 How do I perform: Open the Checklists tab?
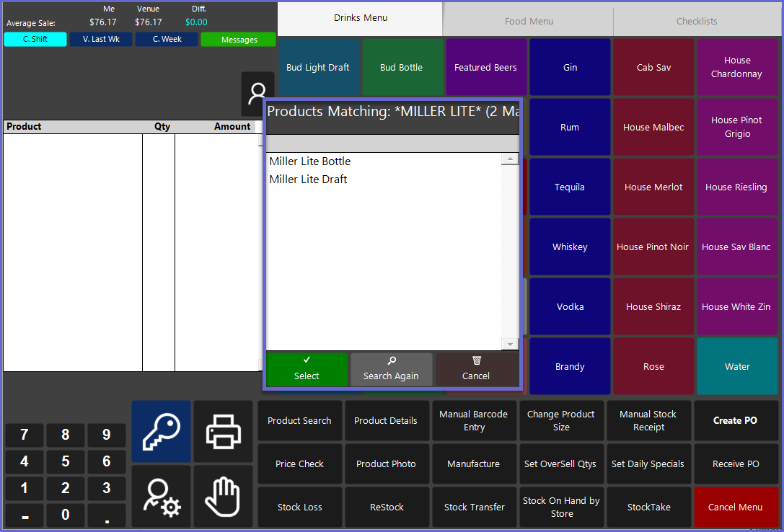697,21
